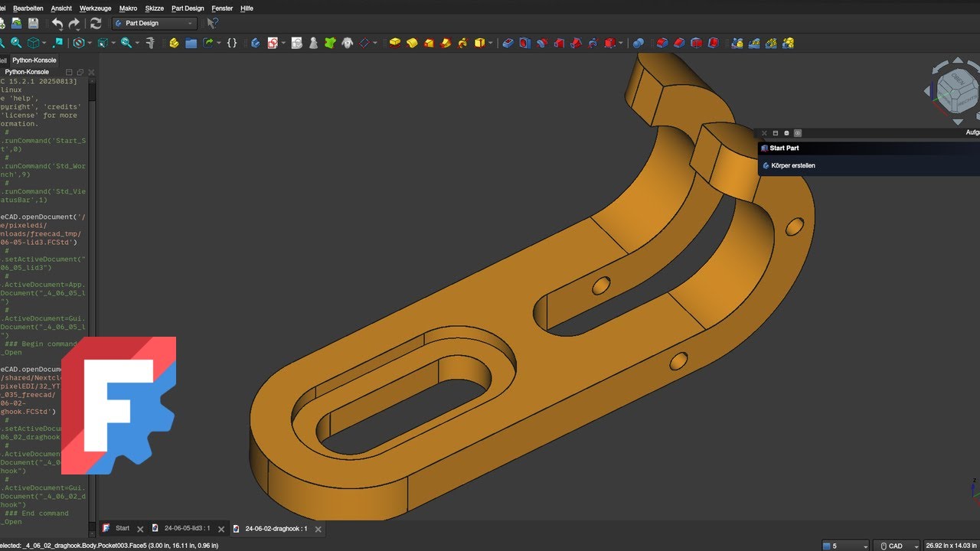Click Körper erstellen in the task panel

point(793,165)
